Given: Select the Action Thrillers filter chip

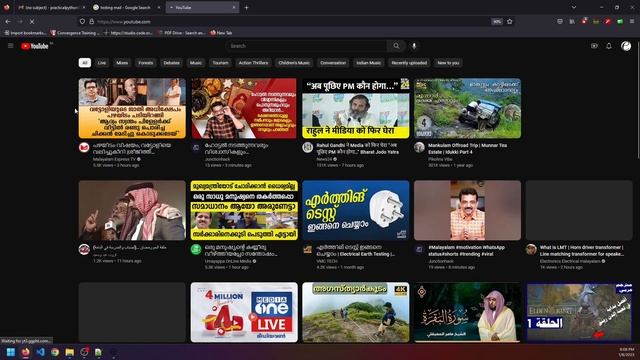Looking at the screenshot, I should 253,63.
